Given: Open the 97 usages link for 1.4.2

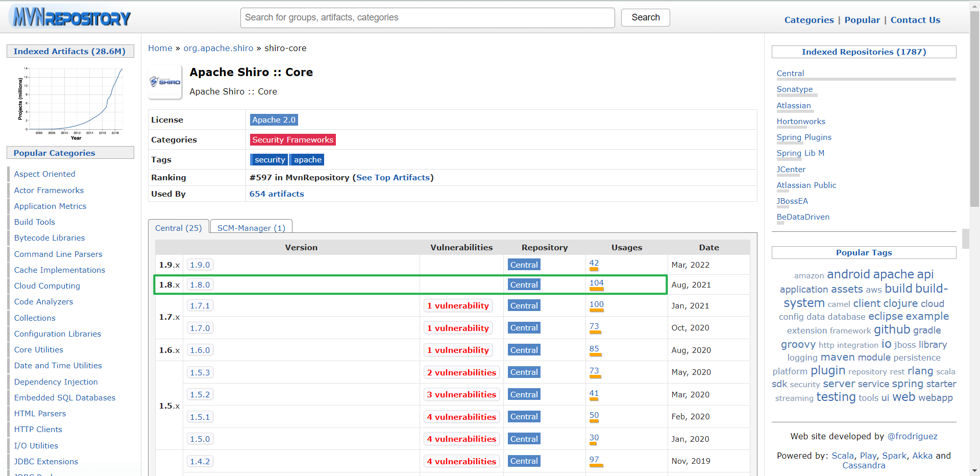Looking at the screenshot, I should pos(594,460).
